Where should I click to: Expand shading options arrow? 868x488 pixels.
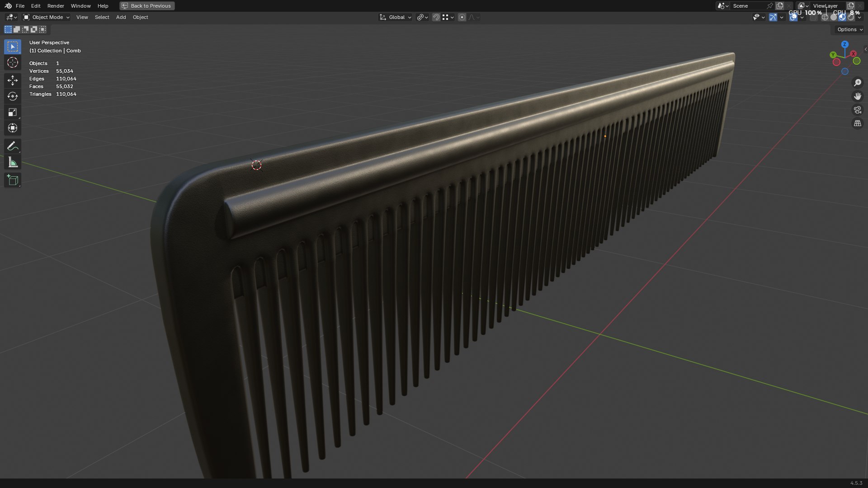859,17
